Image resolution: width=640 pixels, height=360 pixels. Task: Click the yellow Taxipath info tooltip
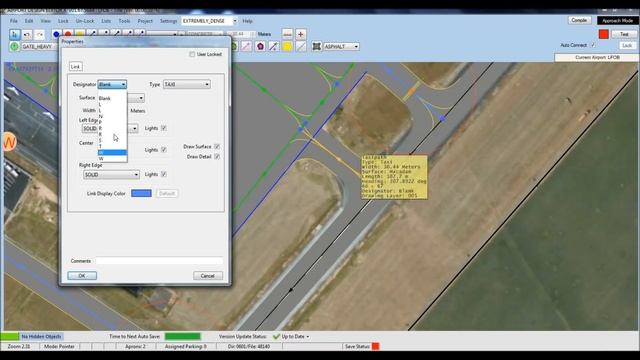394,177
